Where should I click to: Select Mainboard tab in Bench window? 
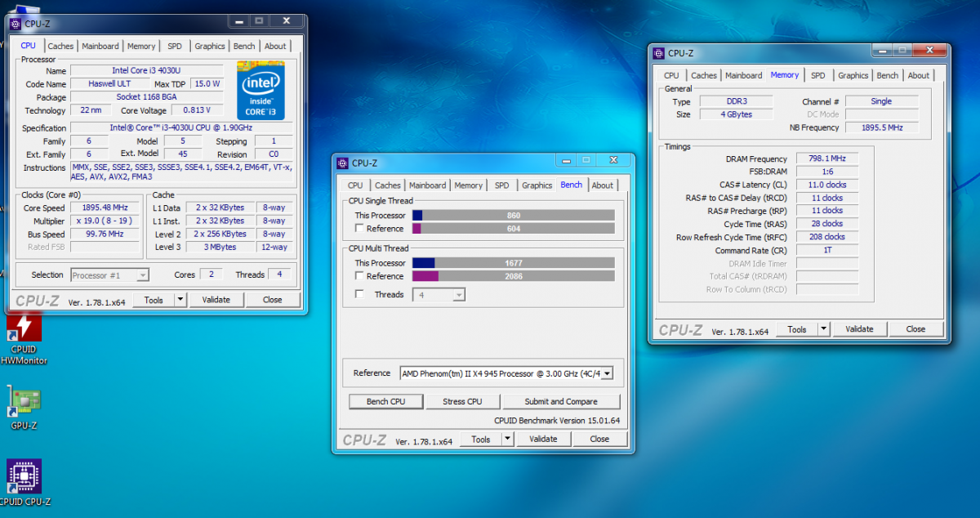coord(428,185)
